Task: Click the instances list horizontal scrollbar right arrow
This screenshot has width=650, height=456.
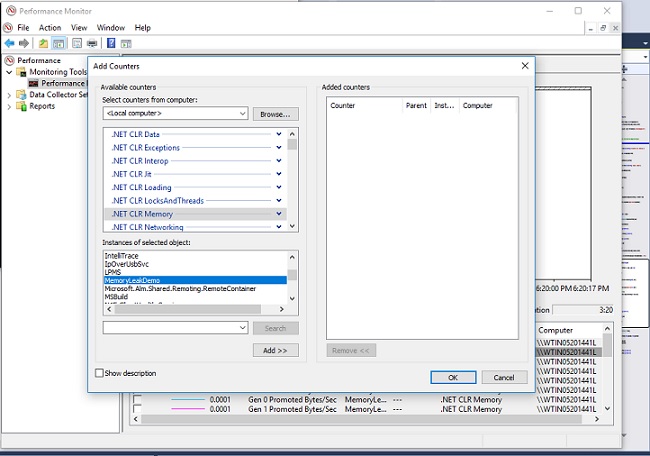Action: (281, 309)
